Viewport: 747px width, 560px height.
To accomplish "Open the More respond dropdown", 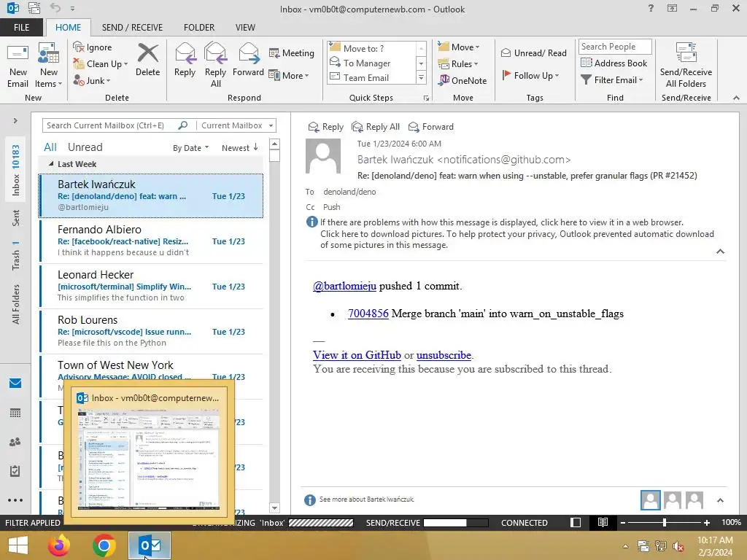I will coord(289,75).
